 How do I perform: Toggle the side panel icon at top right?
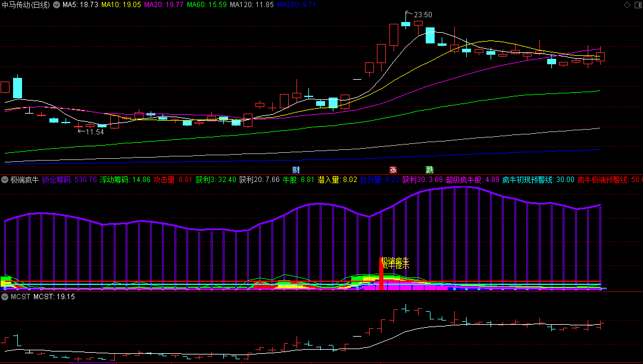637,5
